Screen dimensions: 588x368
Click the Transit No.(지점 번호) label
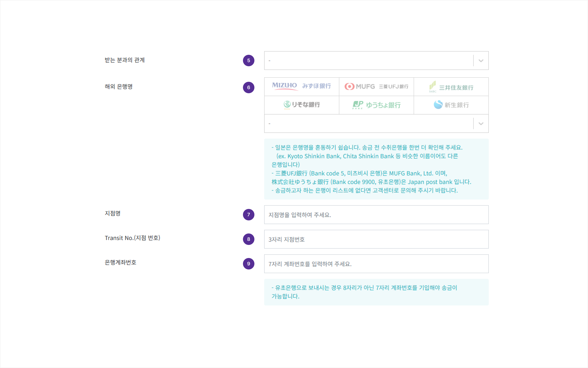133,238
